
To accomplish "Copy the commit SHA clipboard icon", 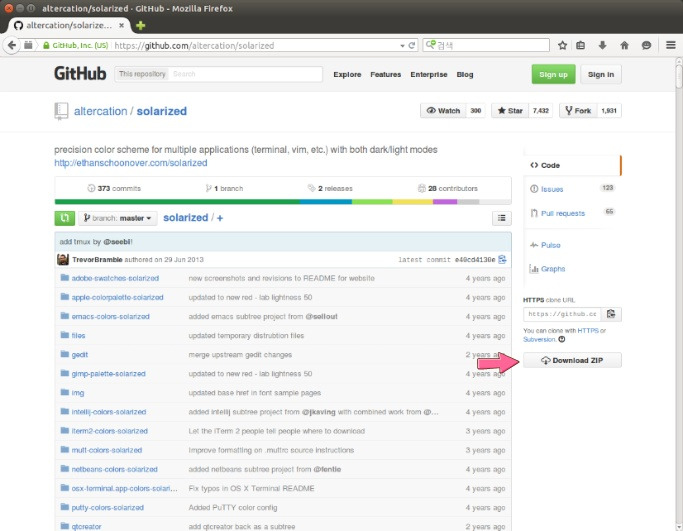I will pyautogui.click(x=502, y=260).
